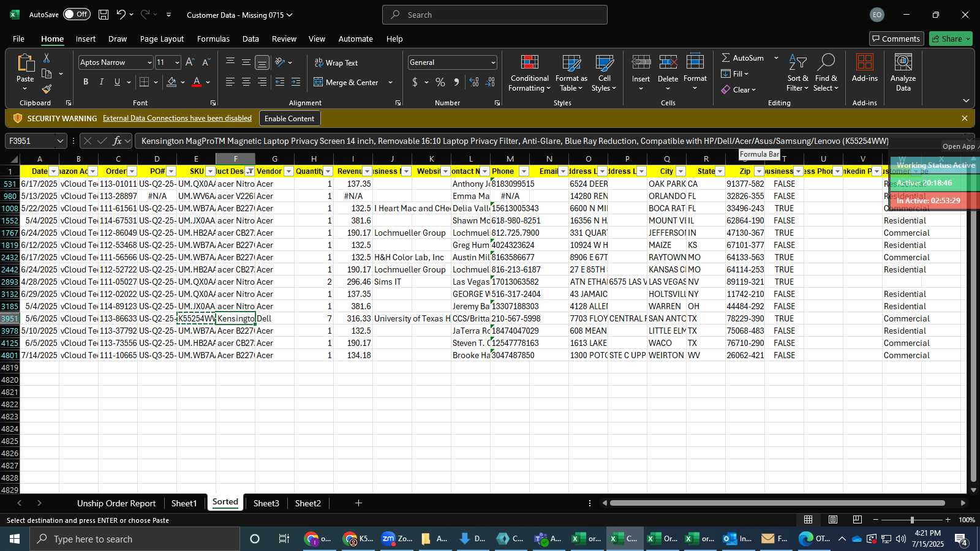Center align cell text
The height and width of the screenshot is (551, 980).
click(x=246, y=82)
